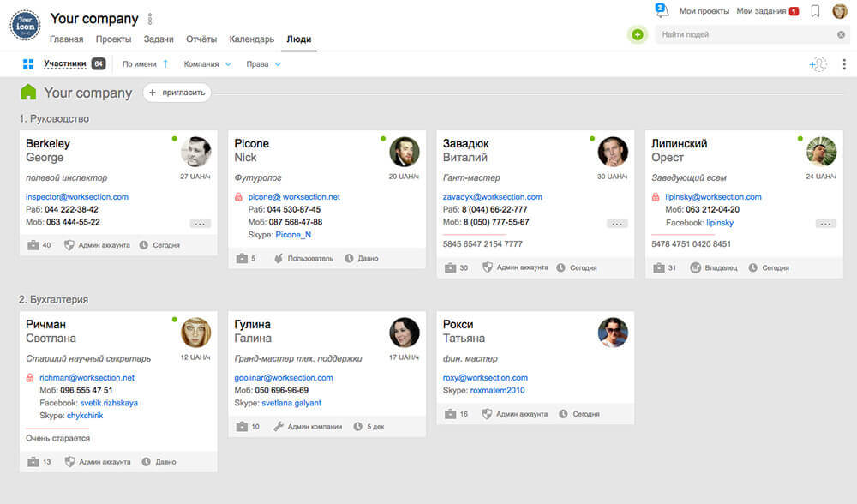Open Picone_N Skype link
Viewport: 857px width, 504px height.
pos(293,235)
